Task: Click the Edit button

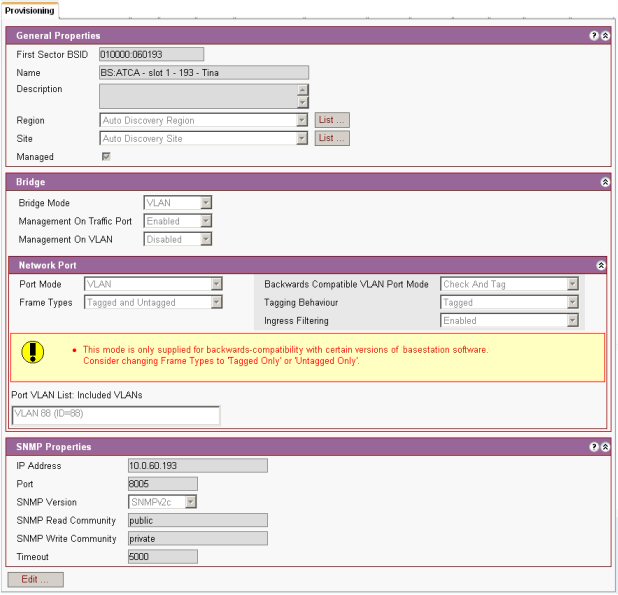Action: (x=35, y=579)
